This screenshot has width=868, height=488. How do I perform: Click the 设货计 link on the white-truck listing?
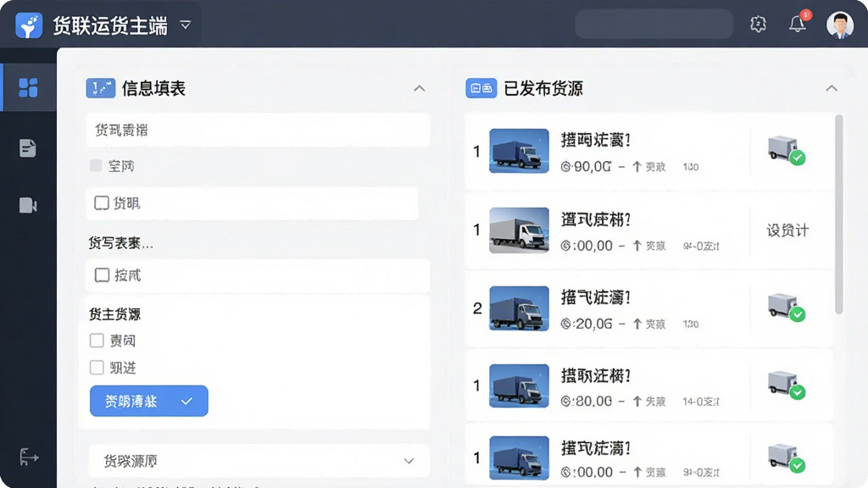click(x=787, y=230)
